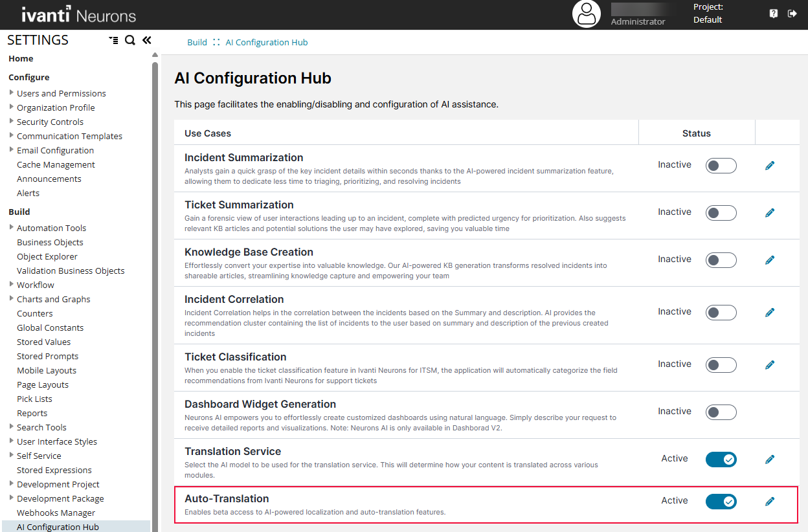Open Business Objects in the sidebar

(x=50, y=242)
